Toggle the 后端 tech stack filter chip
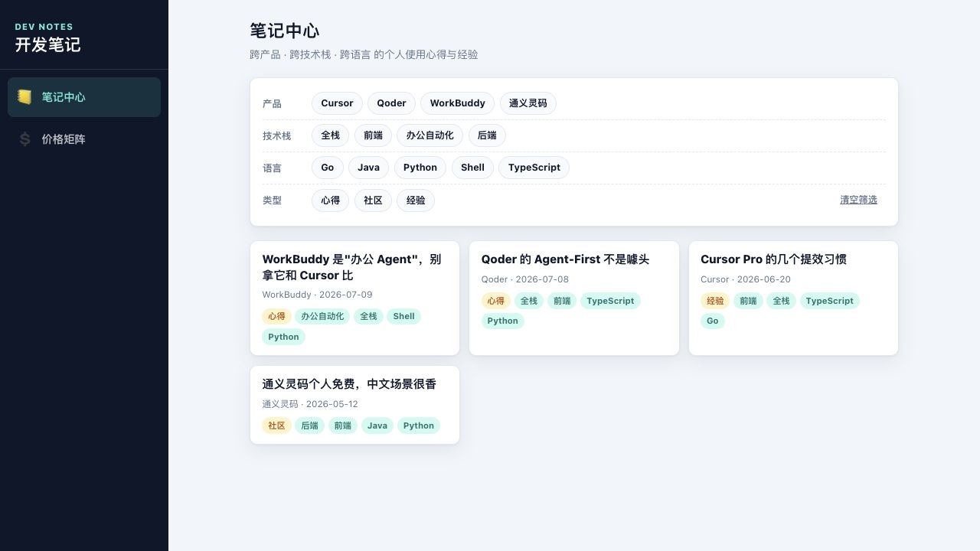Viewport: 980px width, 551px height. click(487, 135)
